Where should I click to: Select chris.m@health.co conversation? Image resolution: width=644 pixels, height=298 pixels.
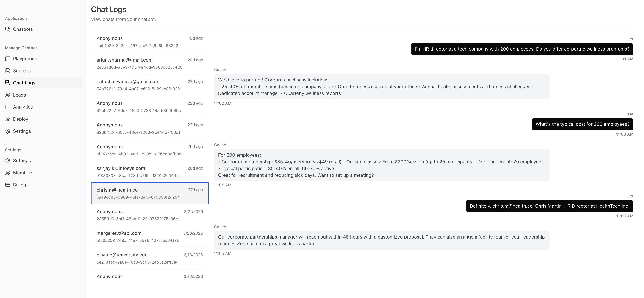pyautogui.click(x=150, y=193)
